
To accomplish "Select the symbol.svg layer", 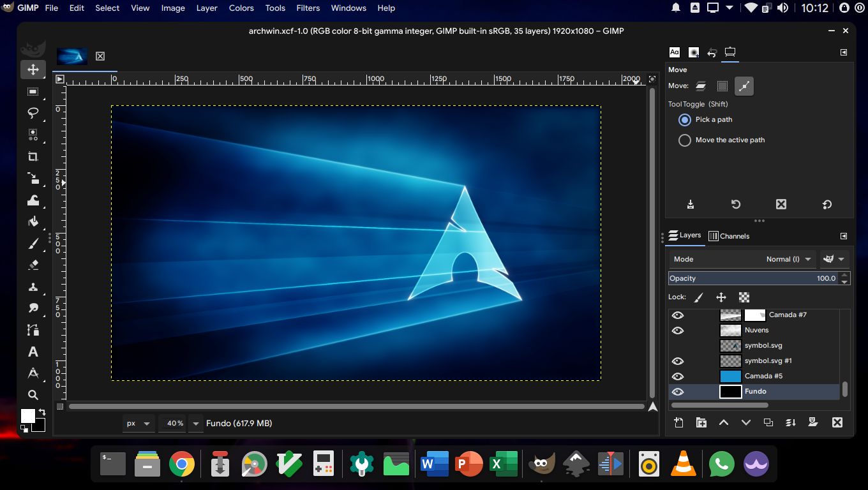I will [x=763, y=346].
